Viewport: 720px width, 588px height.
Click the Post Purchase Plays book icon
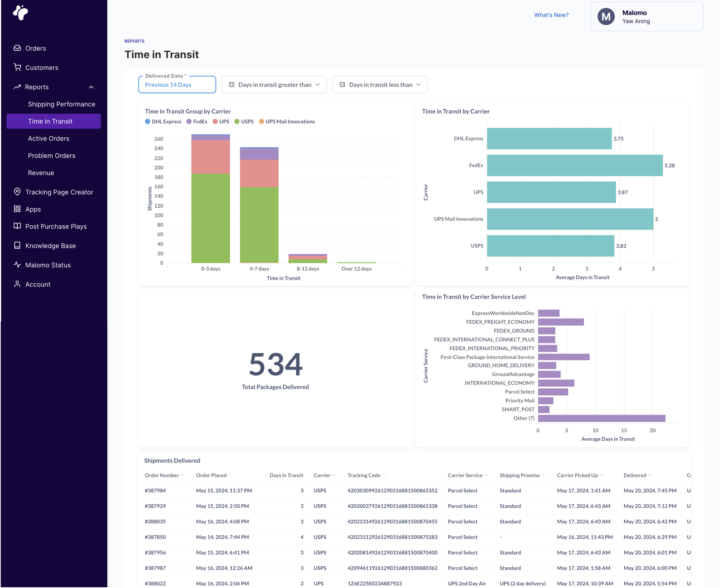click(x=17, y=226)
